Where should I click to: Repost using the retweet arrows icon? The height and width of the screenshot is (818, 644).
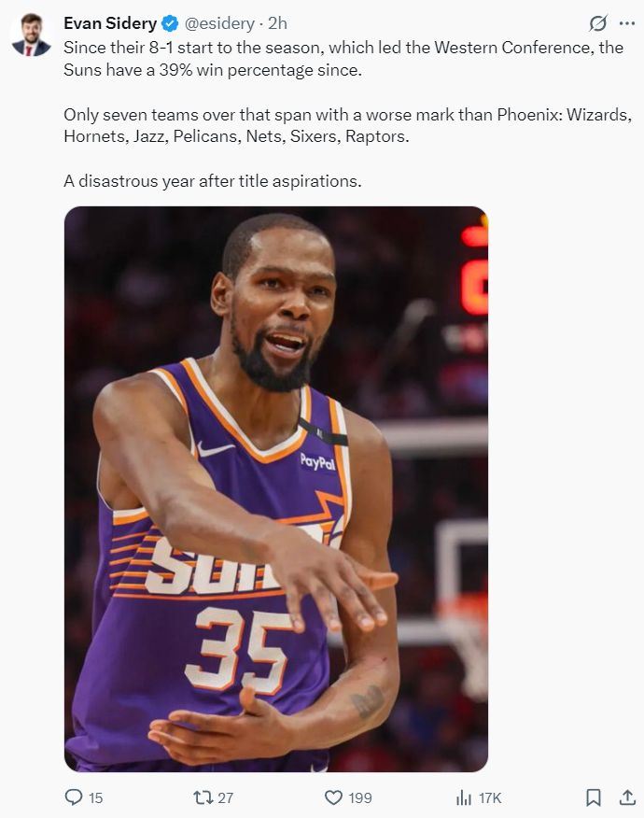(203, 797)
